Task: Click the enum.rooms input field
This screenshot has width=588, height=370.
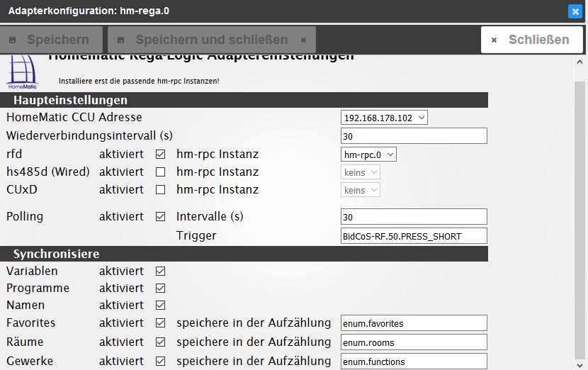Action: pos(414,342)
